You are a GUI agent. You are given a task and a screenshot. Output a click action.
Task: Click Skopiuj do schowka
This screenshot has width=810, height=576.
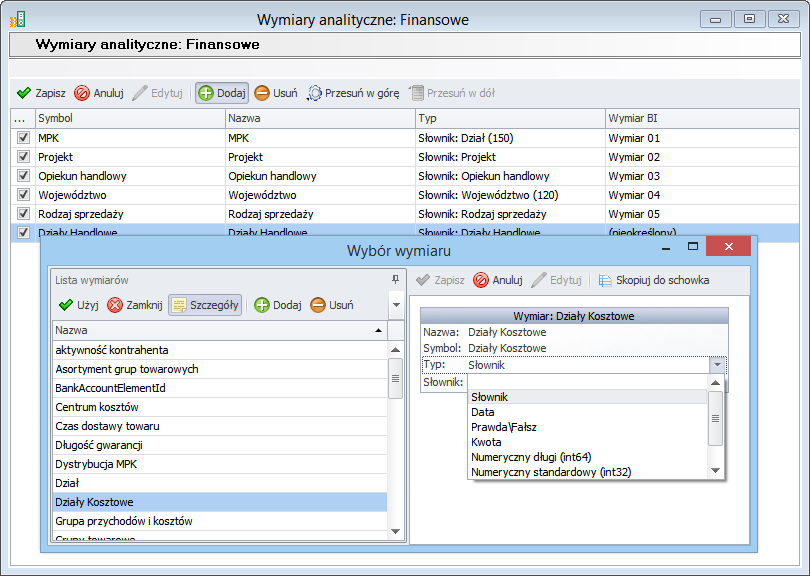click(654, 280)
